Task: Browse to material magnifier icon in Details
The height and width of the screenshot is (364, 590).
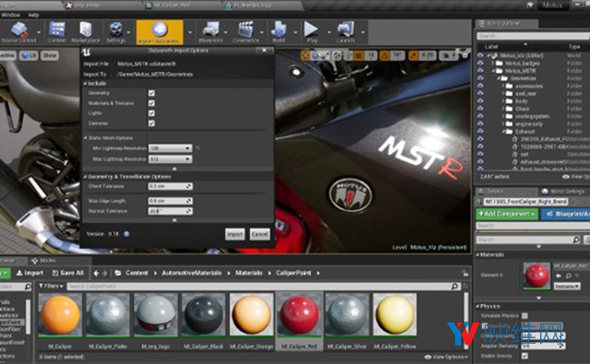Action: tap(568, 276)
